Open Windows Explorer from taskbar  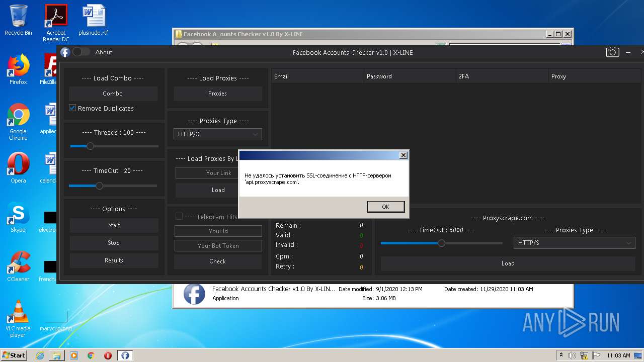(57, 355)
